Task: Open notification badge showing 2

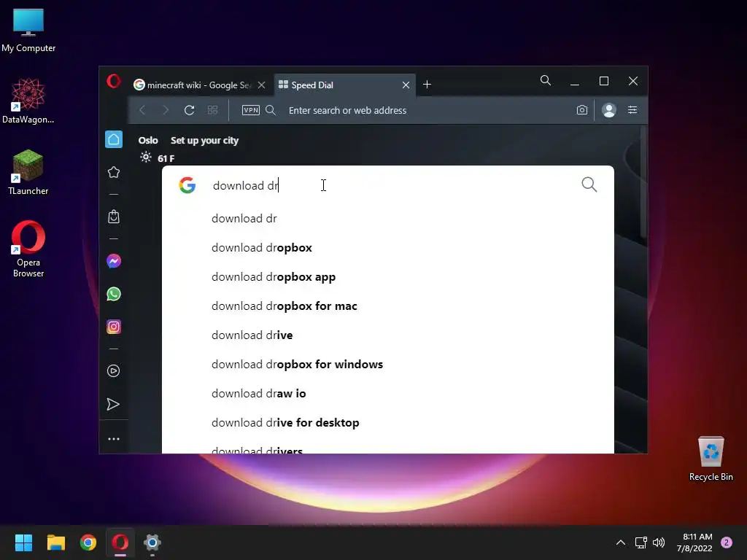Action: 727,542
